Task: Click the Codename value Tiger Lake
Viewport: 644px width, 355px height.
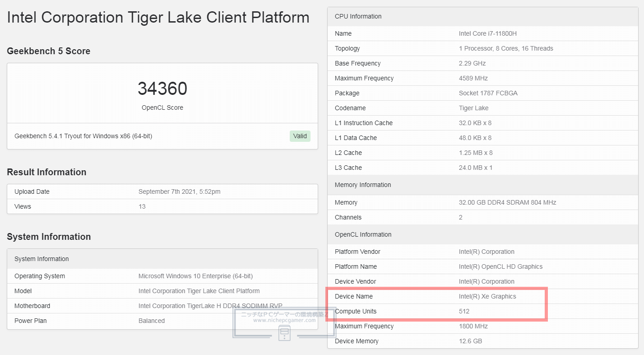Action: pos(474,108)
